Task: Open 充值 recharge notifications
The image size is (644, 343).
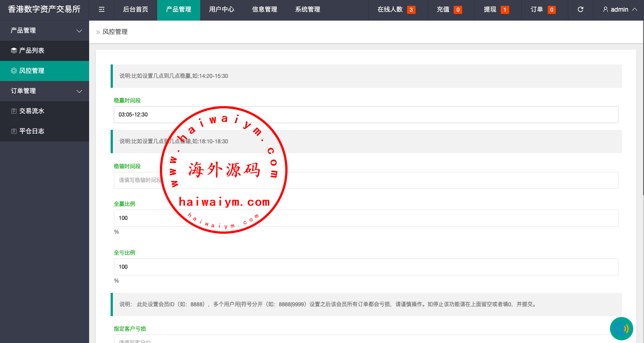Action: coord(449,9)
